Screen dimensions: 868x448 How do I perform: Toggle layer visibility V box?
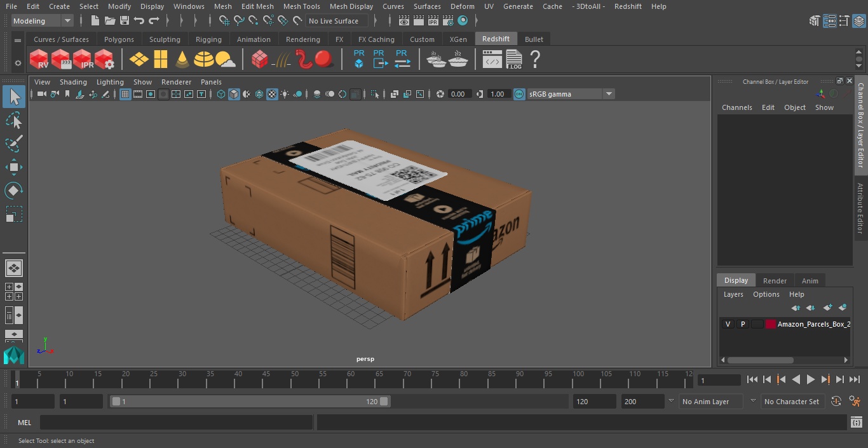point(728,324)
